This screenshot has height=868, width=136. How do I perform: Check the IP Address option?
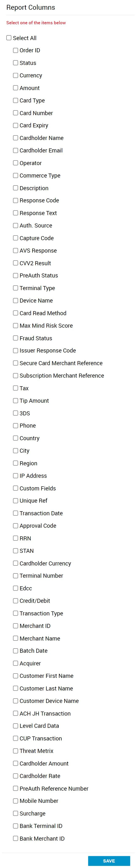tap(15, 475)
